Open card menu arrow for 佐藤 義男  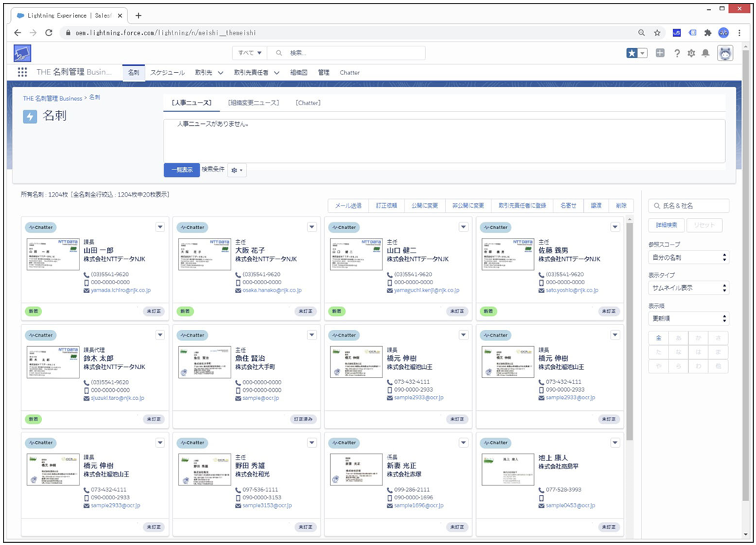[615, 227]
